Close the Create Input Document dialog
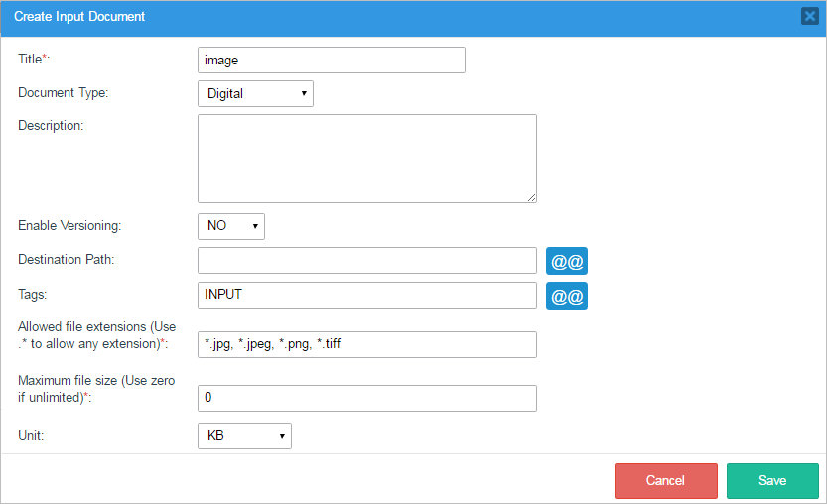Screen dimensions: 827x504 [x=809, y=16]
